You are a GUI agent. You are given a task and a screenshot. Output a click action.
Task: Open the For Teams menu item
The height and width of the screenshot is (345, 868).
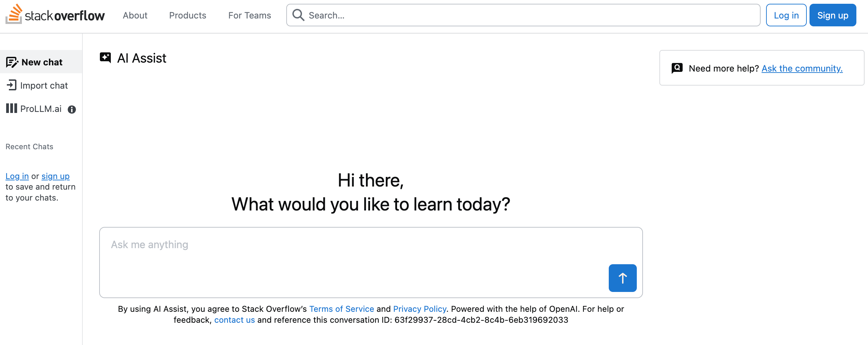pos(250,15)
